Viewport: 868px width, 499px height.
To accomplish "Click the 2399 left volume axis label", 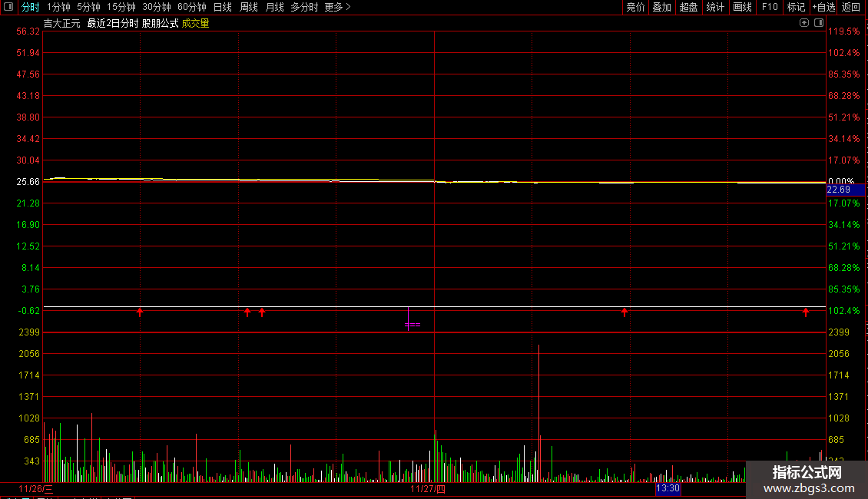I will coord(28,332).
